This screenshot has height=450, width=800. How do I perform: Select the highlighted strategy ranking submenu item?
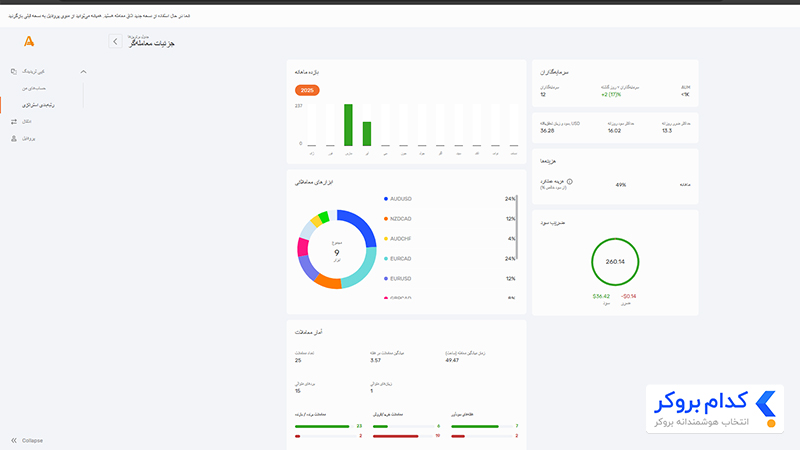(x=38, y=105)
